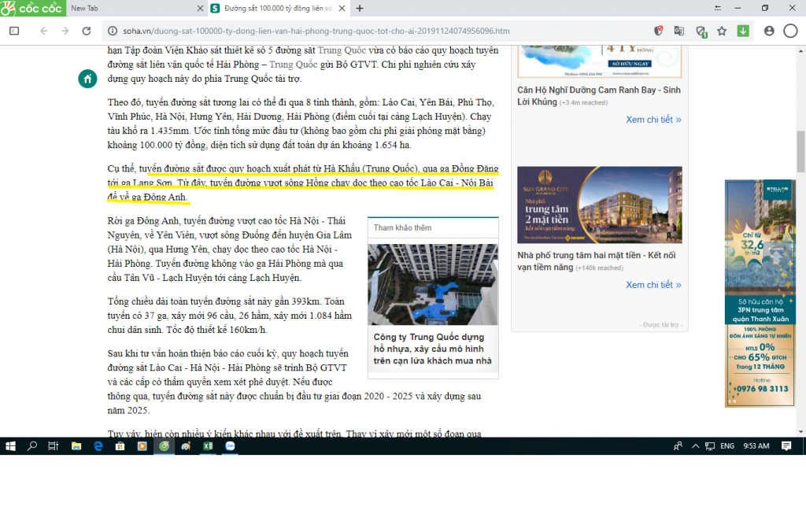The width and height of the screenshot is (806, 532).
Task: Click the round circle icon beside the profile
Action: [x=790, y=31]
